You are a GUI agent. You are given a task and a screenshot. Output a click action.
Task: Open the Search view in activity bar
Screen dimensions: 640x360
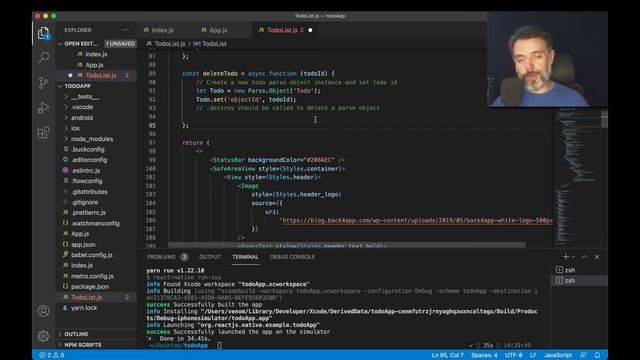(43, 57)
